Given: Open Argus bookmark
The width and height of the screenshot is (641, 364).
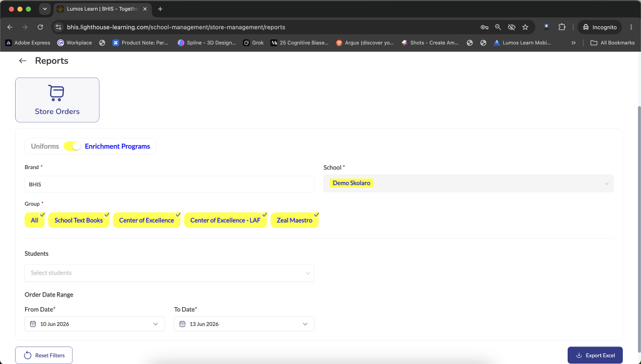Looking at the screenshot, I should [x=365, y=43].
